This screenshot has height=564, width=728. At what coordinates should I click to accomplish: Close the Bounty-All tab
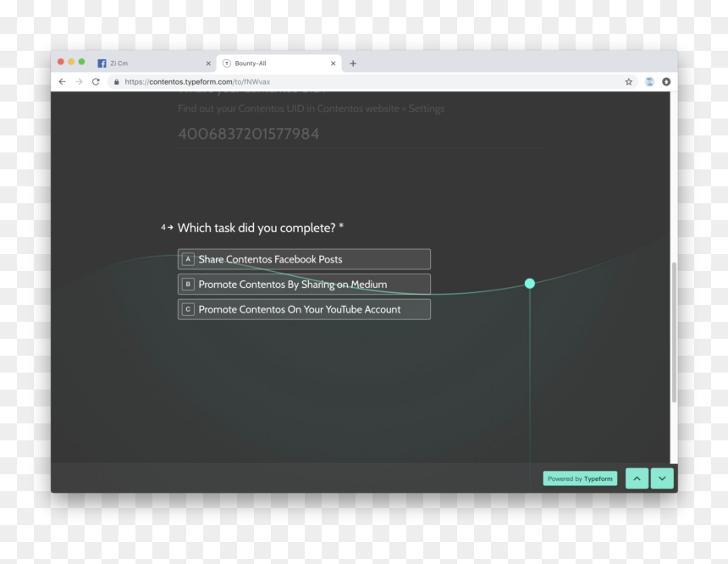(333, 64)
